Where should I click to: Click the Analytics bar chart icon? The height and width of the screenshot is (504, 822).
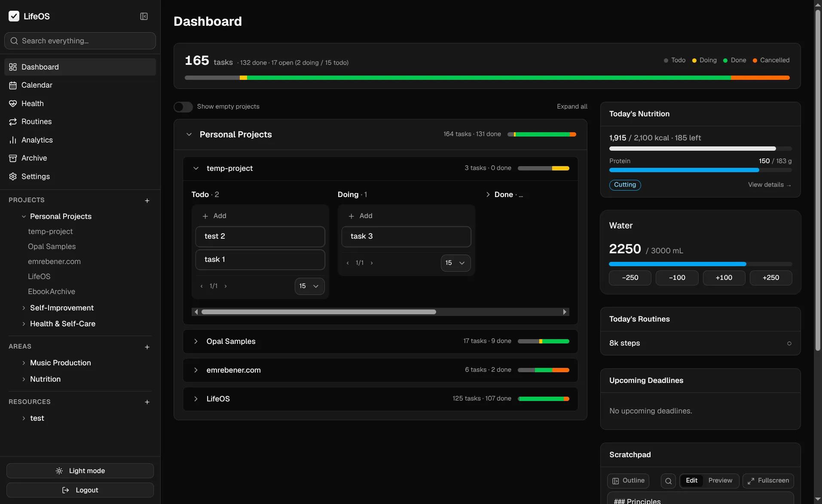[13, 140]
